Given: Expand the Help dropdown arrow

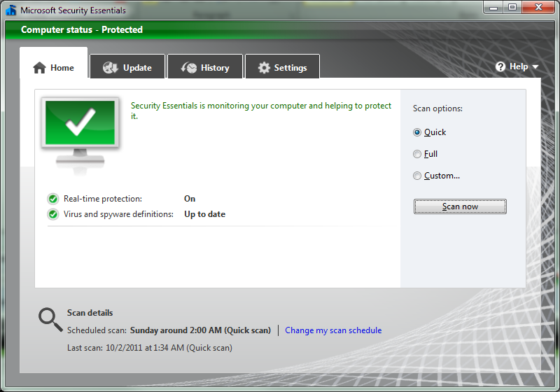Looking at the screenshot, I should (535, 66).
